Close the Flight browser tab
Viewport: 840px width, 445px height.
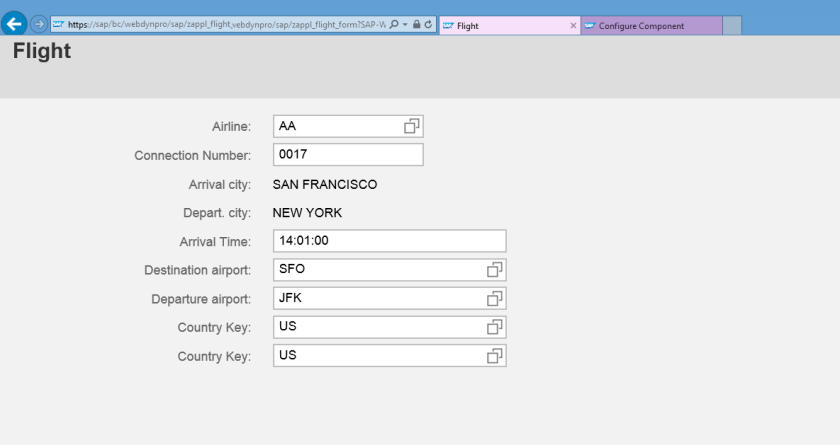(x=573, y=26)
